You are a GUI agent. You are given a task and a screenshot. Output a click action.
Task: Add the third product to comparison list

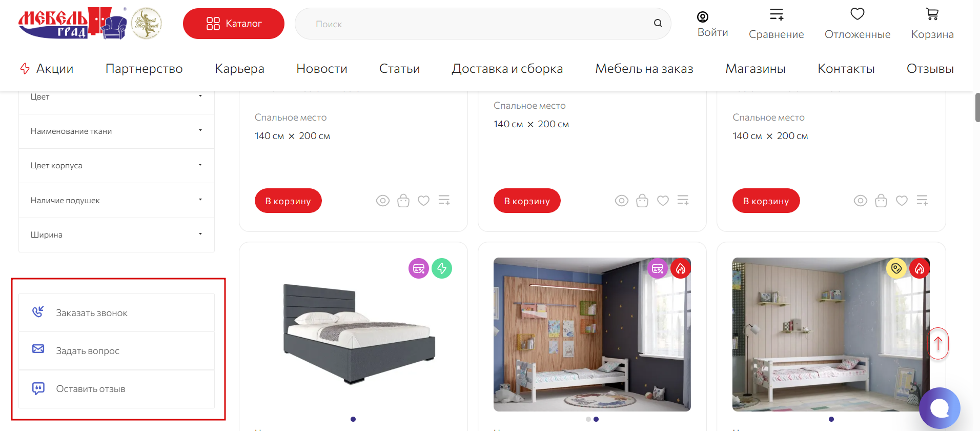(922, 201)
